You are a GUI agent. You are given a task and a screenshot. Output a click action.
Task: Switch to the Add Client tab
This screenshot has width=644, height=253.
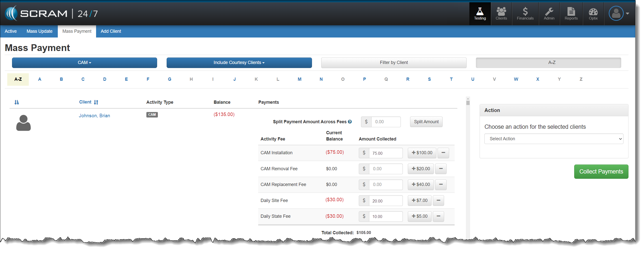coord(111,31)
